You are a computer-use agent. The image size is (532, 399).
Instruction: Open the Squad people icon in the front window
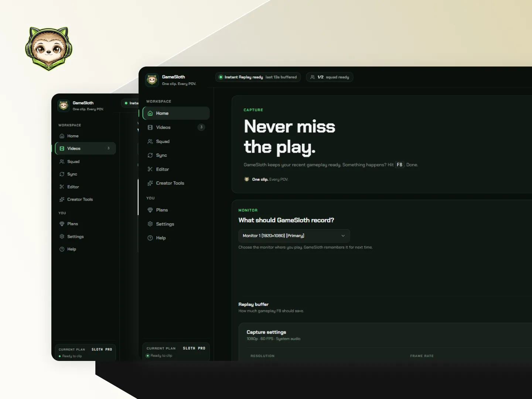point(150,141)
